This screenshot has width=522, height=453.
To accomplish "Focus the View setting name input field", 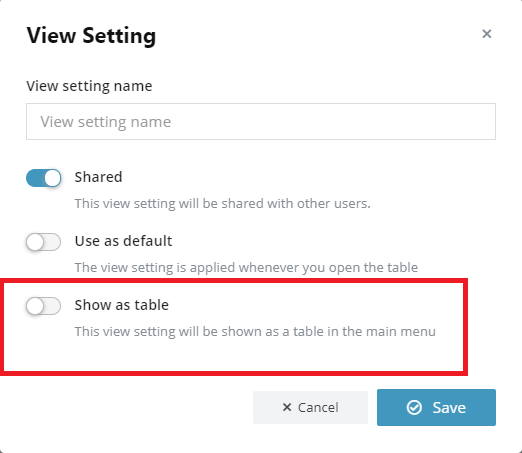I will pos(261,121).
